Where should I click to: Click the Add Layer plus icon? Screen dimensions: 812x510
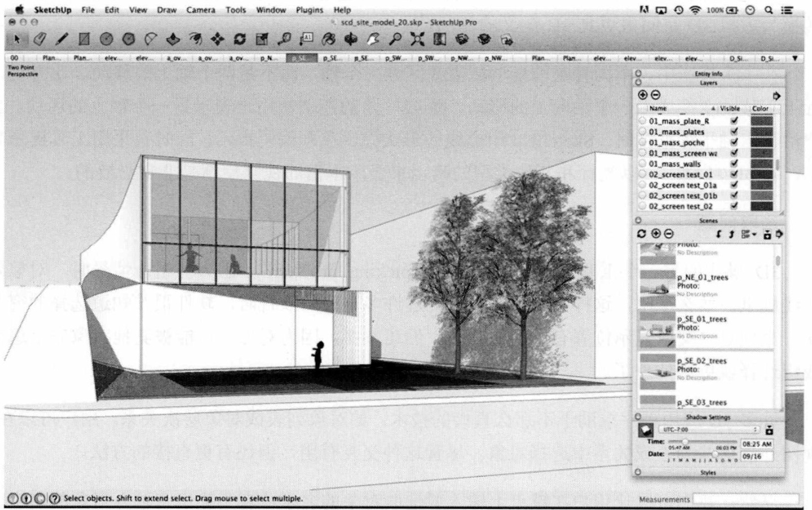coord(642,95)
